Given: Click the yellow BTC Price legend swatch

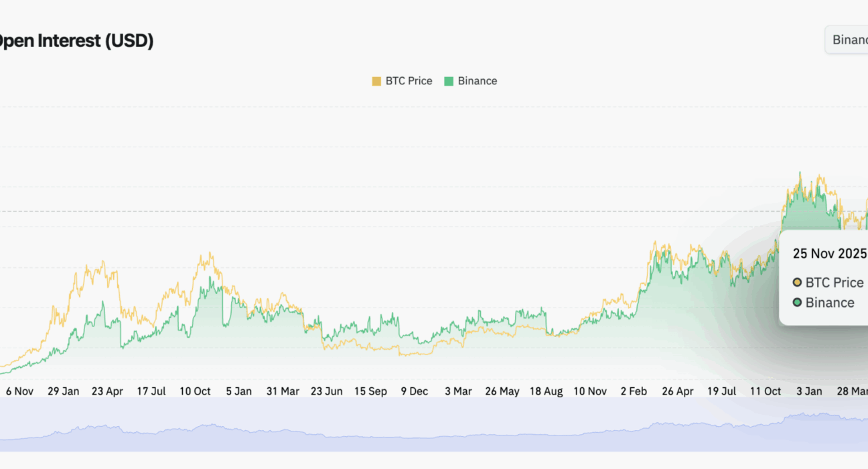Looking at the screenshot, I should [x=376, y=81].
